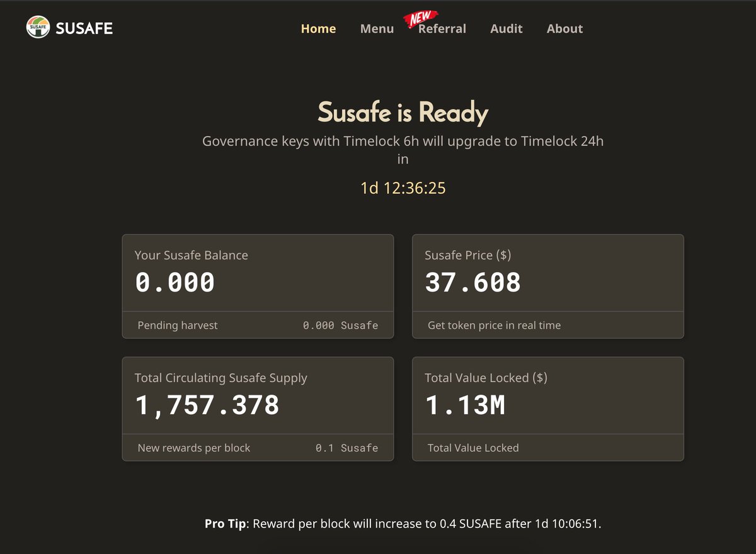Click the 0.1 Susafe reward value
The height and width of the screenshot is (554, 756).
347,448
